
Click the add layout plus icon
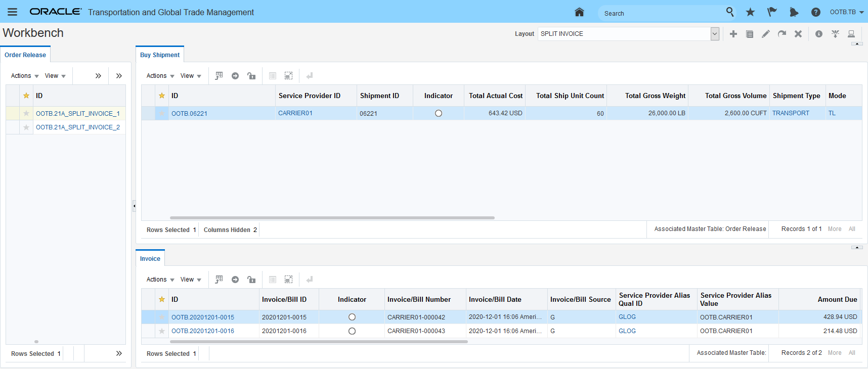733,34
